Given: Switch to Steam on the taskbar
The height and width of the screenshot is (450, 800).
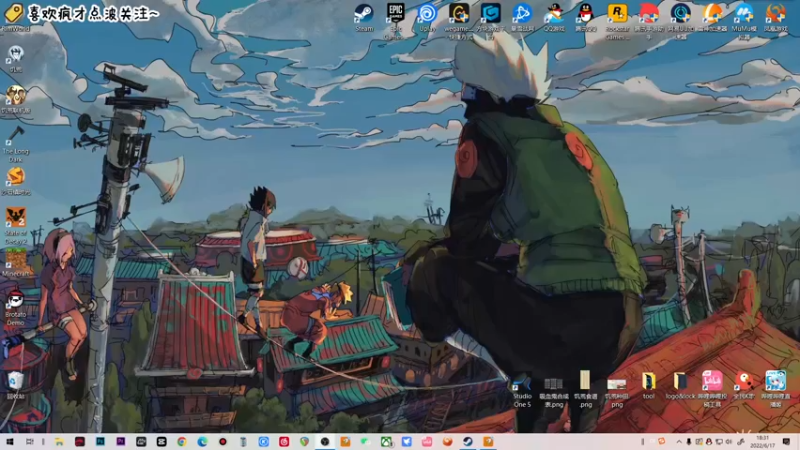Looking at the screenshot, I should coord(468,442).
